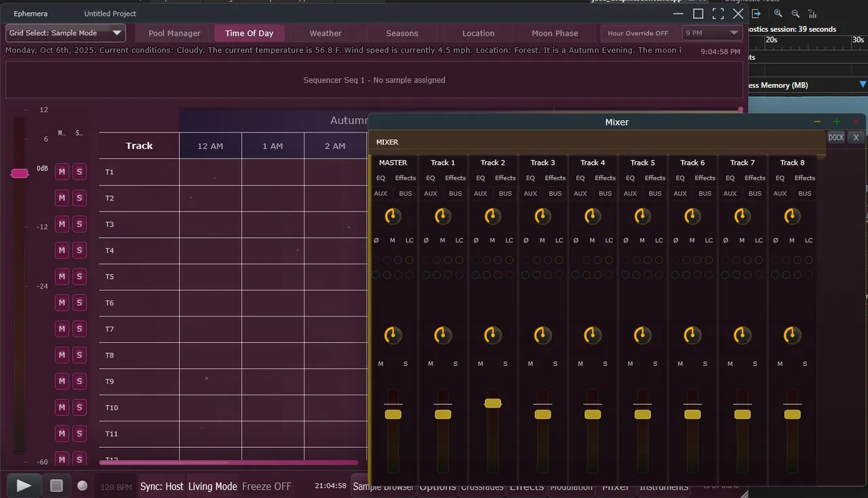
Task: Toggle the Hour Override OFF button
Action: [x=637, y=33]
